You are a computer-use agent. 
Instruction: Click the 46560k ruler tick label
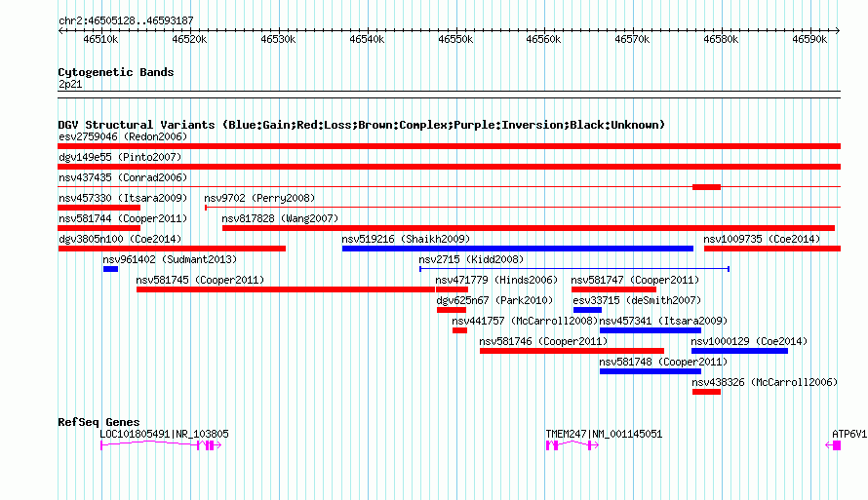543,39
